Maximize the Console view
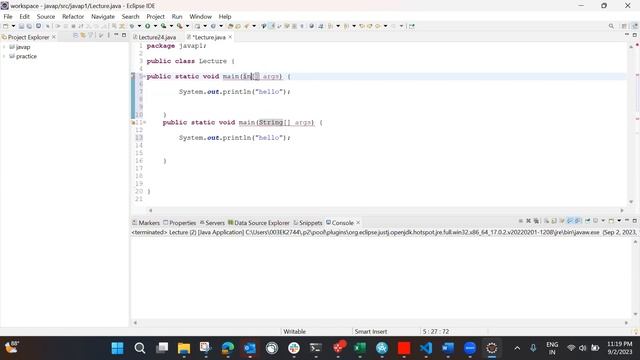Screen dimensions: 640x360 click(635, 221)
